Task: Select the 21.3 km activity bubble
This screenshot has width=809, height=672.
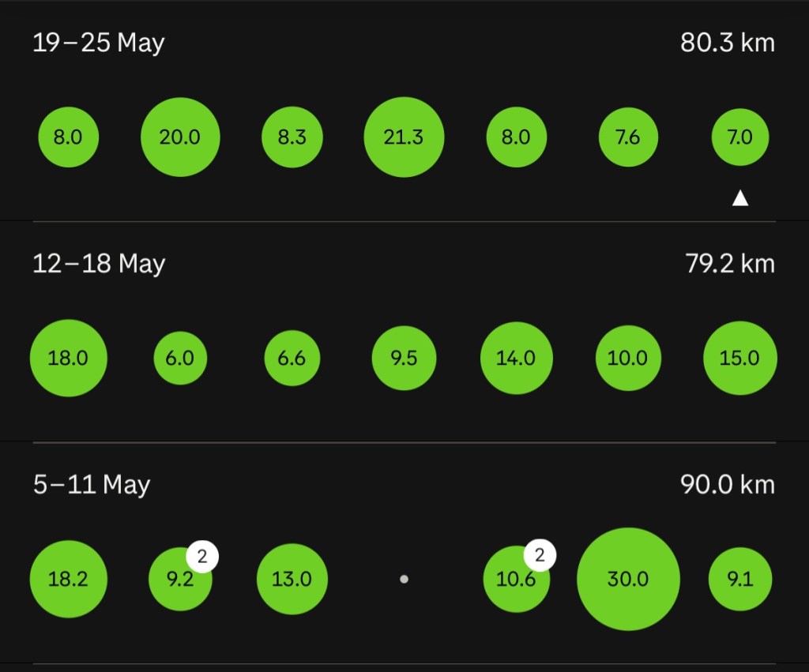Action: point(404,137)
